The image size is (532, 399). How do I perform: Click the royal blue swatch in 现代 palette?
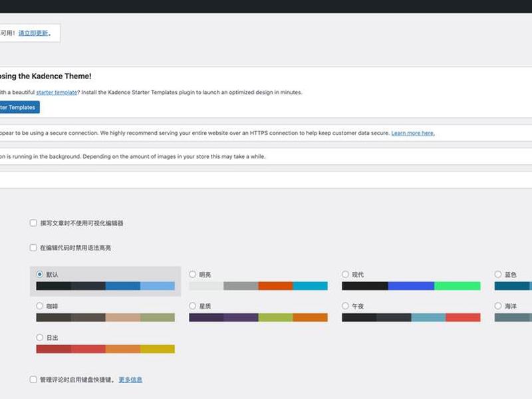(411, 286)
